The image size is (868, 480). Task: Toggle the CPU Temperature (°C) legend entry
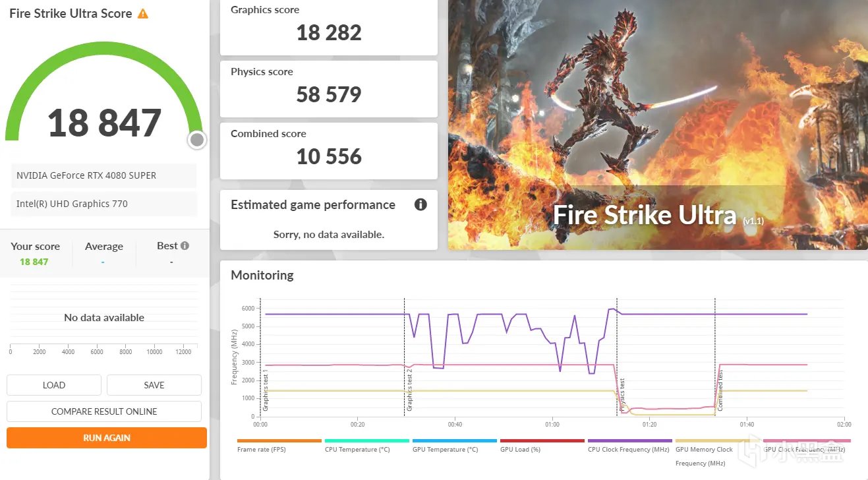coord(367,446)
